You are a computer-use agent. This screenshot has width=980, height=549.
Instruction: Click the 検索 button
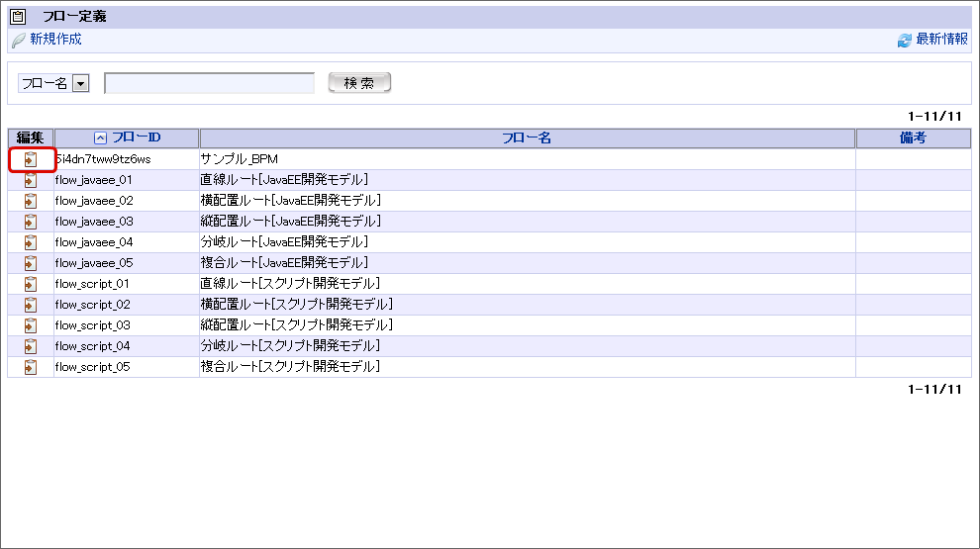coord(359,83)
